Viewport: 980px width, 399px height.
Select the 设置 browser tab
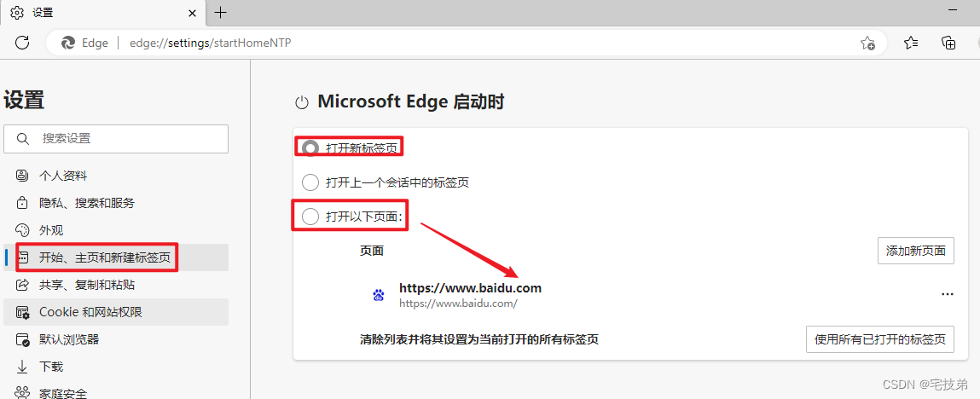[x=103, y=12]
